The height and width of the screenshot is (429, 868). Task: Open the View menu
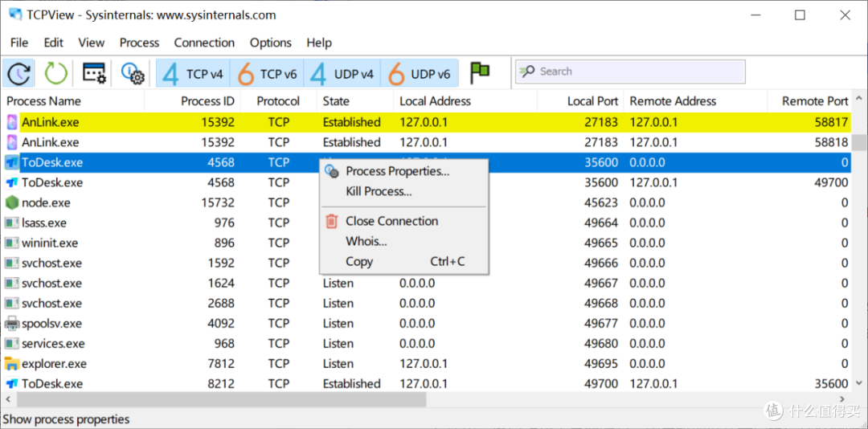pos(92,43)
